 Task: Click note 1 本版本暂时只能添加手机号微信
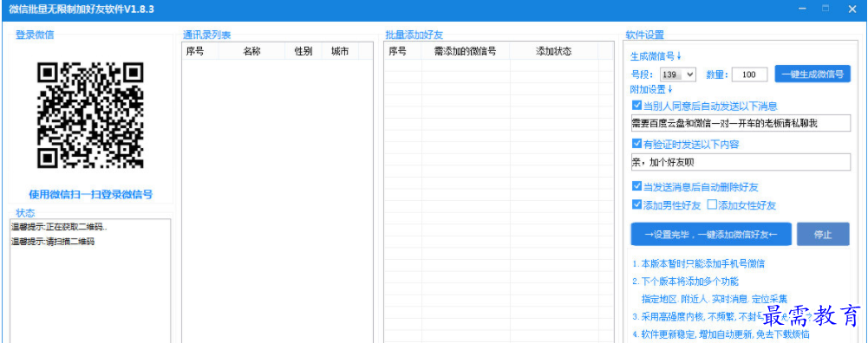point(700,264)
